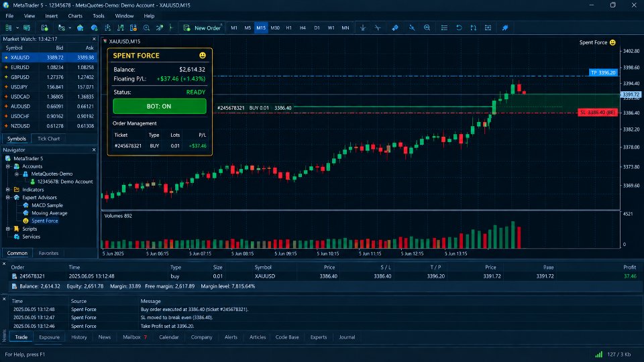This screenshot has width=644, height=362.
Task: Click the first toolbar icon showing chart list
Action: coord(9,28)
